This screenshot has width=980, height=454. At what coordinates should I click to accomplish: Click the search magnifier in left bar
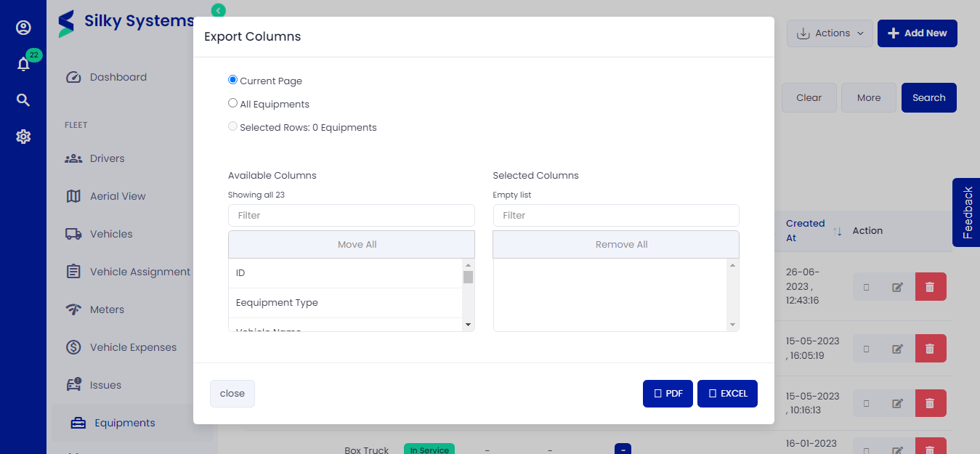23,100
